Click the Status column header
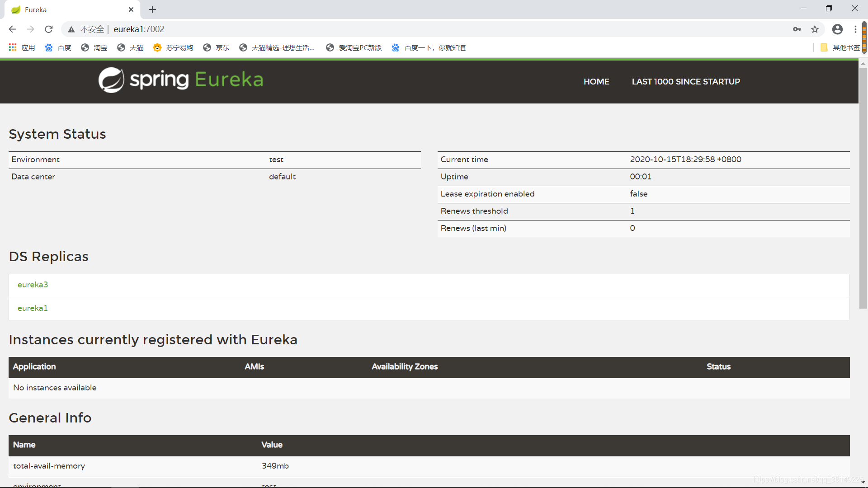Image resolution: width=868 pixels, height=488 pixels. point(718,367)
